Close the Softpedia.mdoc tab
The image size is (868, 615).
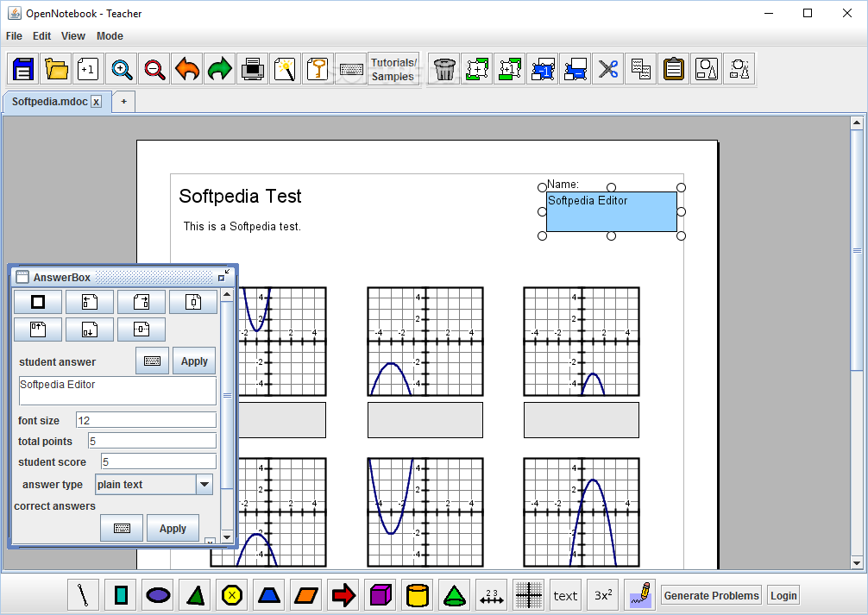click(x=97, y=102)
